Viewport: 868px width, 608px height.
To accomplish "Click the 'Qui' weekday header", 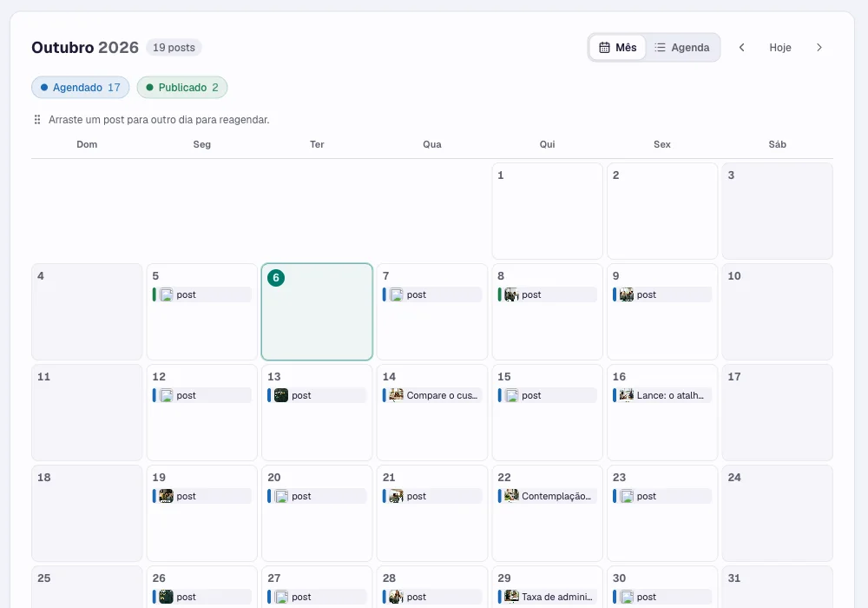I will click(x=548, y=144).
